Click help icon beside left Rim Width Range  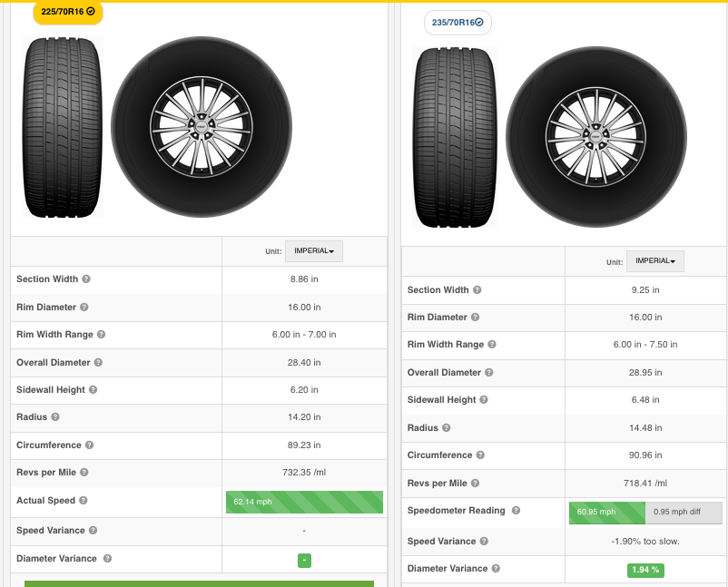pos(102,335)
